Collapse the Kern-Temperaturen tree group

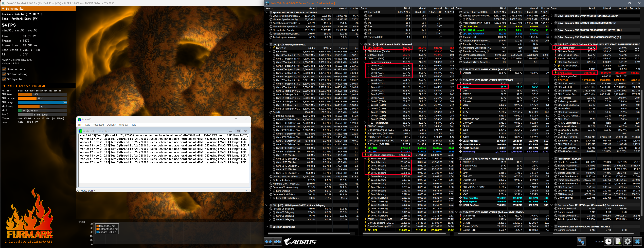(x=365, y=62)
